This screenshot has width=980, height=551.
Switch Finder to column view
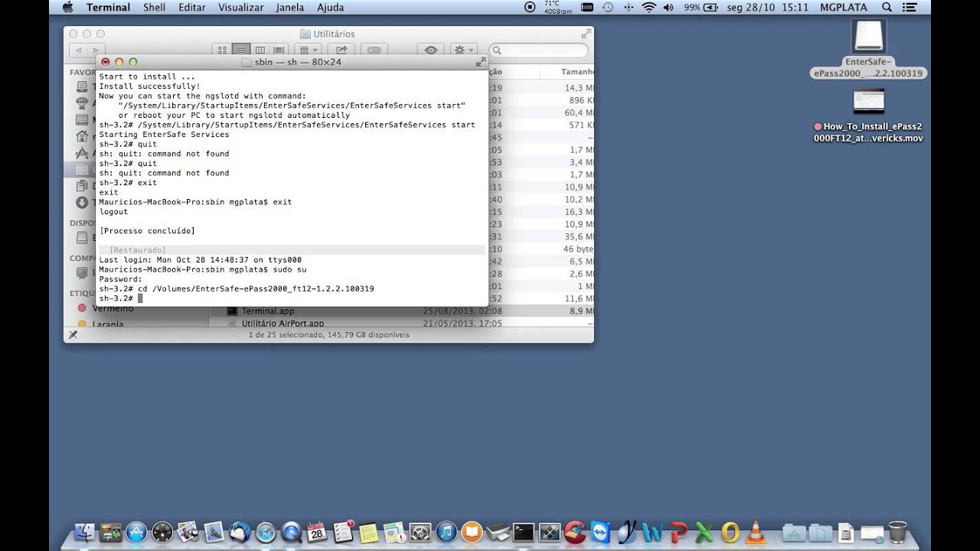[260, 50]
